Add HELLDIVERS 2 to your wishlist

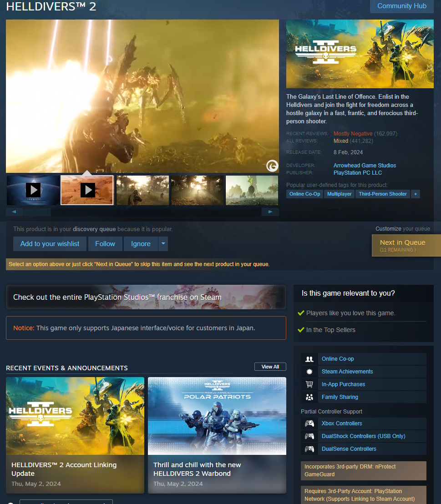49,244
